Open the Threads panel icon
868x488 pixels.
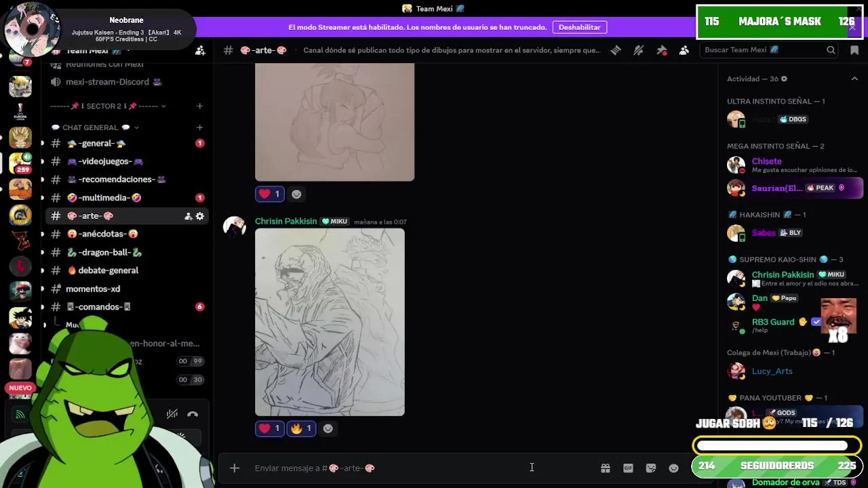tap(616, 50)
